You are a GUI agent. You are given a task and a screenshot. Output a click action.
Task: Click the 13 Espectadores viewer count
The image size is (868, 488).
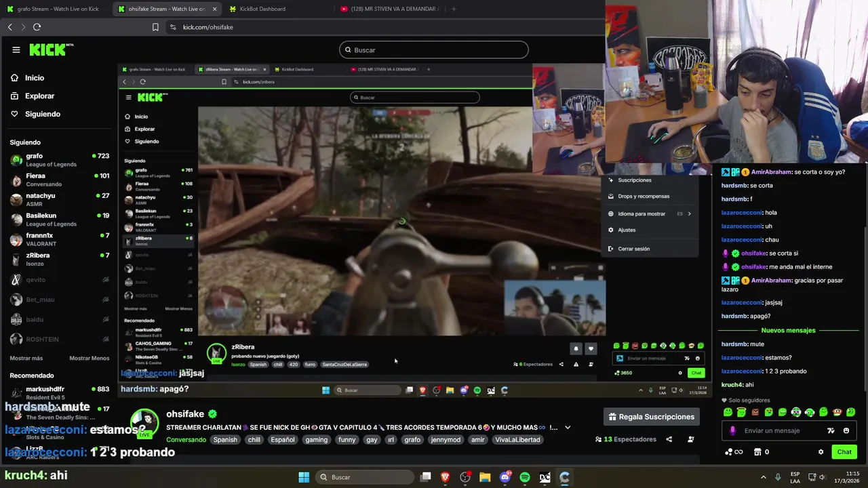[625, 439]
